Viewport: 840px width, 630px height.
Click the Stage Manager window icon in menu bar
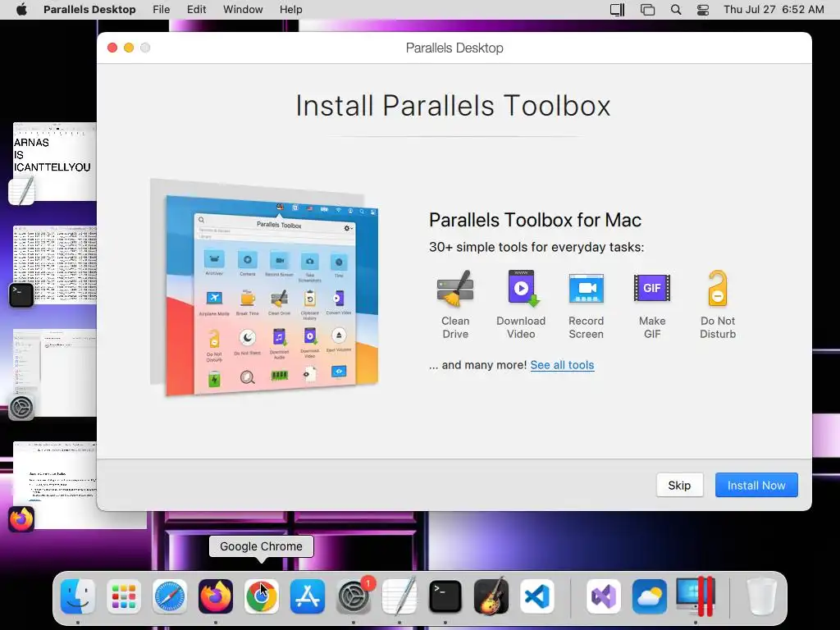(647, 10)
